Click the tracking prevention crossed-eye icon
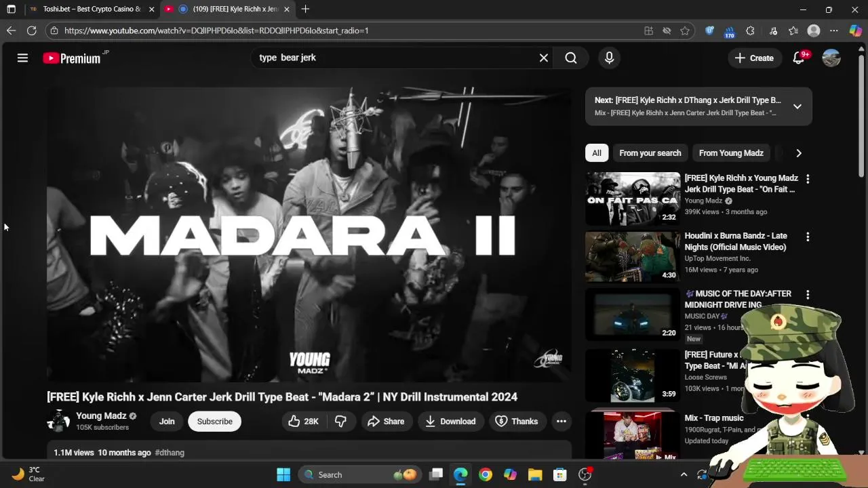Viewport: 868px width, 488px height. tap(667, 30)
